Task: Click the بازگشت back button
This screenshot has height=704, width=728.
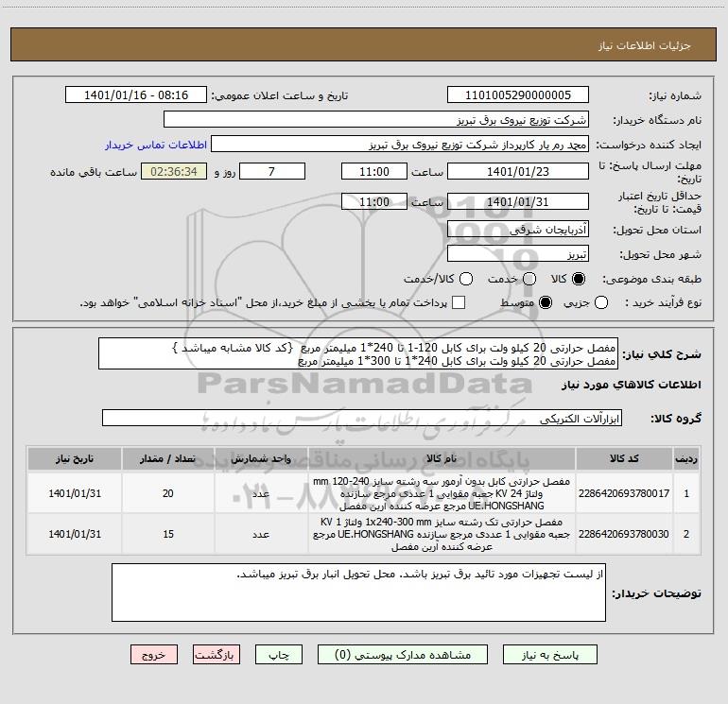Action: pyautogui.click(x=217, y=655)
